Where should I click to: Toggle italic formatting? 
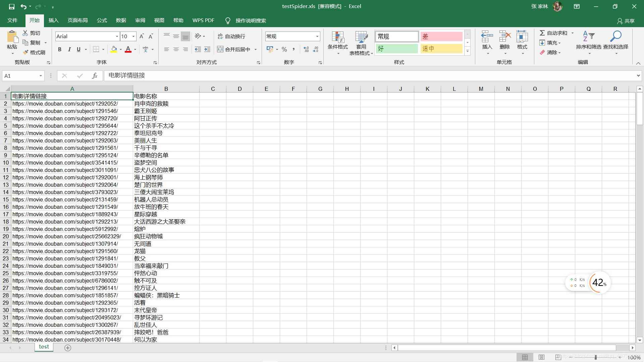tap(69, 49)
